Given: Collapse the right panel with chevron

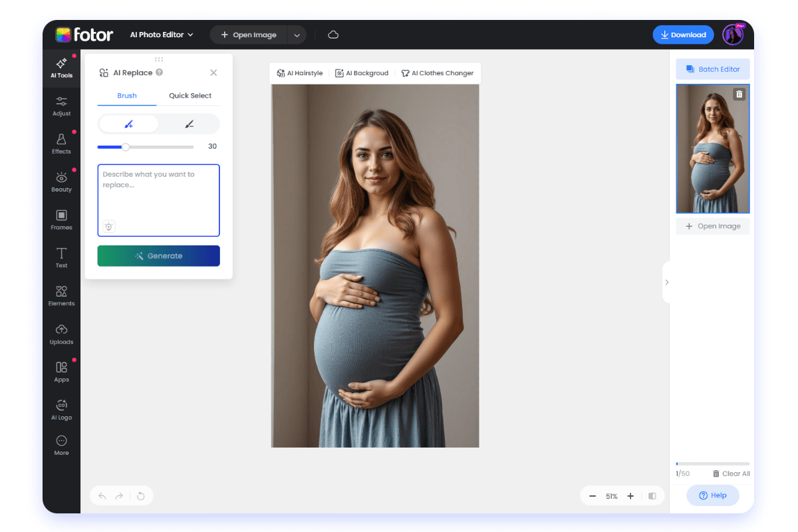Looking at the screenshot, I should click(666, 282).
